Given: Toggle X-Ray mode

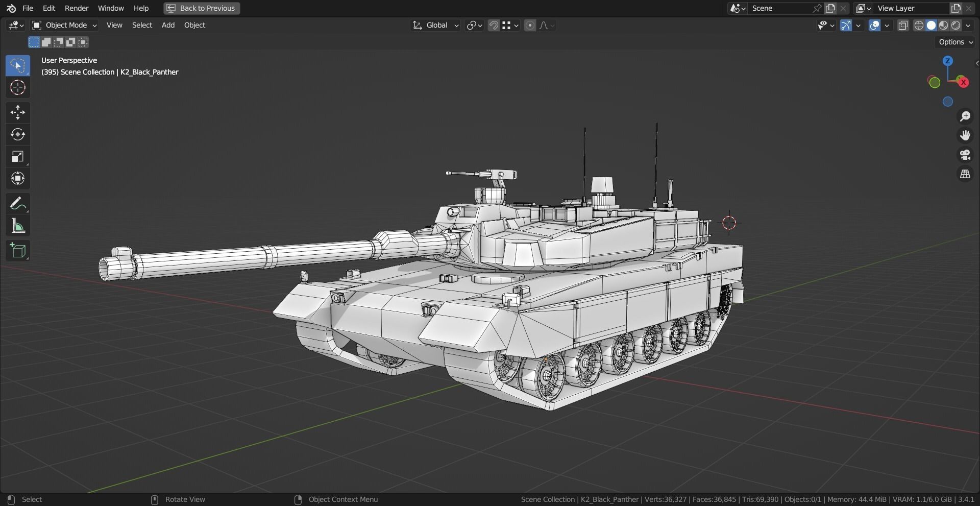Looking at the screenshot, I should pyautogui.click(x=903, y=25).
